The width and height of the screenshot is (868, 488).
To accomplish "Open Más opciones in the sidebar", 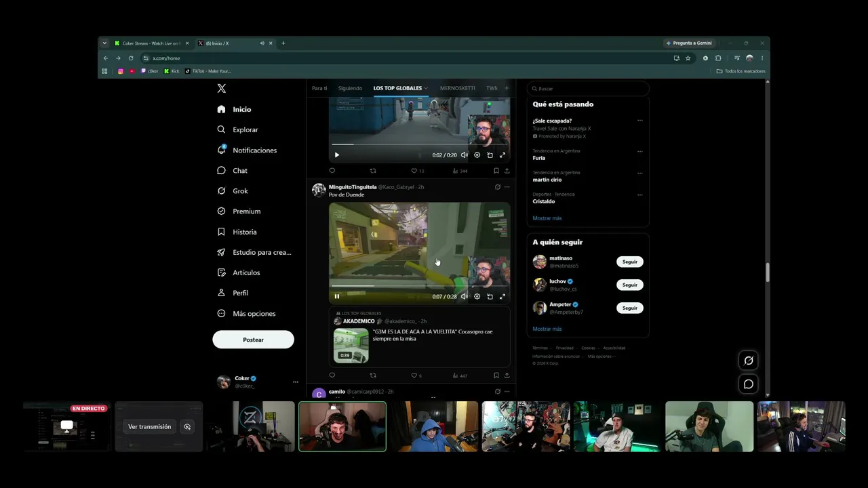I will [x=246, y=313].
